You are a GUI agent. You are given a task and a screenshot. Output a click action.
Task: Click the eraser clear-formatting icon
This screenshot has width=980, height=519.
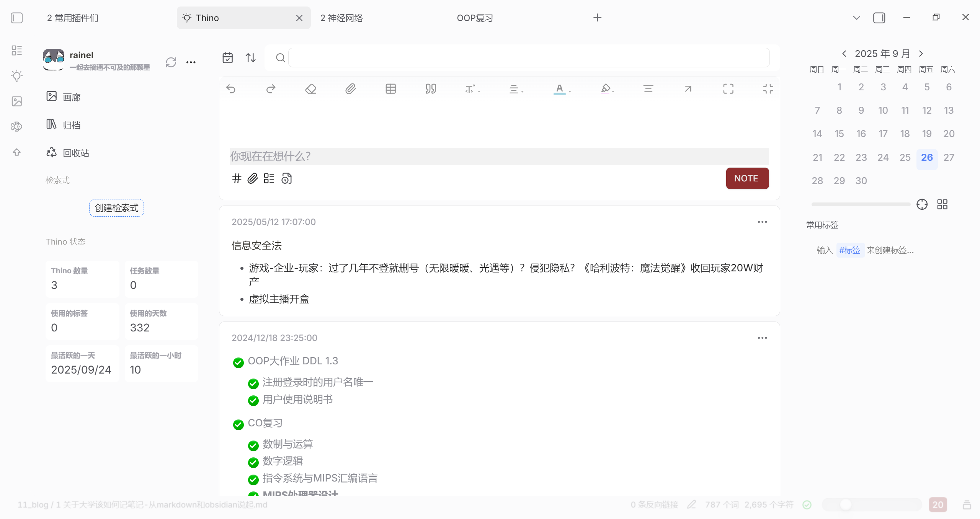tap(310, 89)
